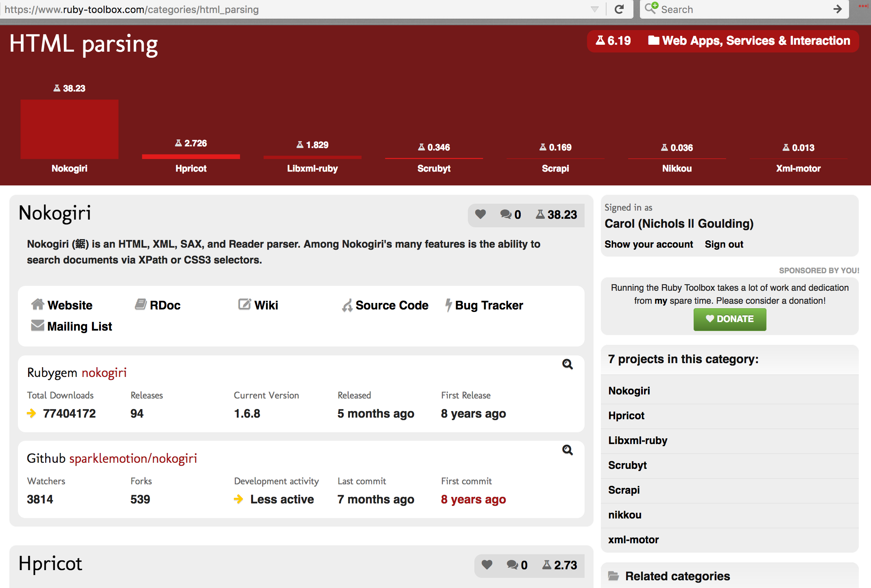871x588 pixels.
Task: Click total downloads 77404172 value
Action: (69, 414)
